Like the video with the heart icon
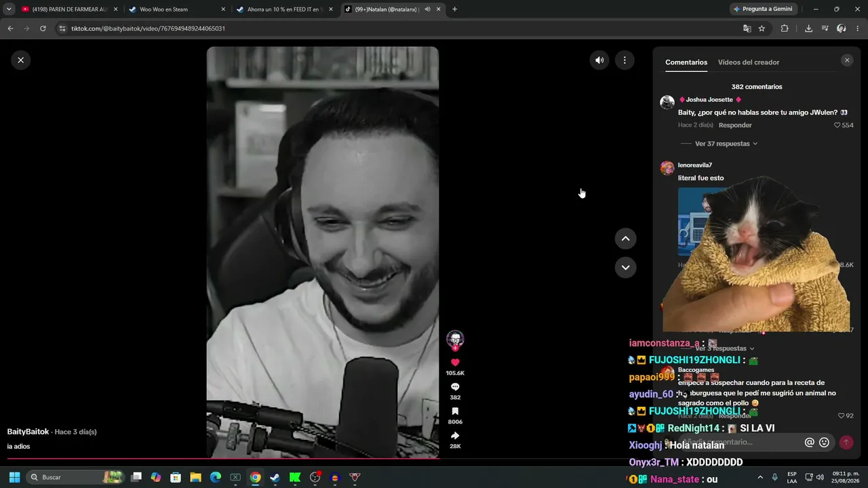Viewport: 868px width, 488px height. click(455, 363)
